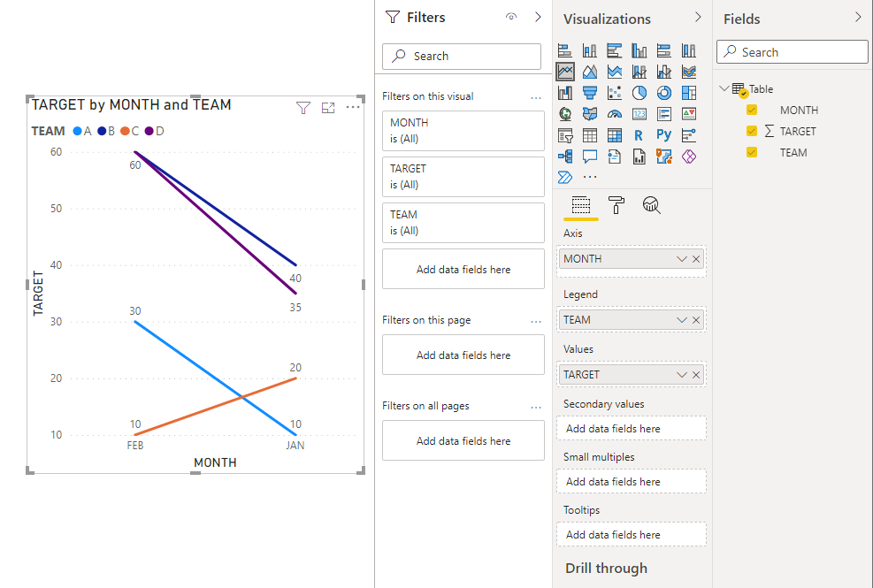Open the chart in focus mode
Viewport: 873px width, 588px height.
click(328, 108)
